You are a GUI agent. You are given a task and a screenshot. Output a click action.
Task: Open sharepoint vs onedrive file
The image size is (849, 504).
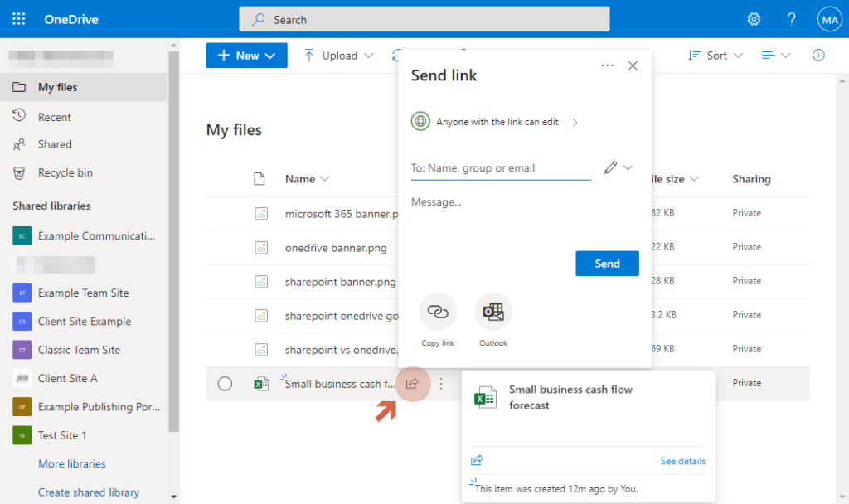342,351
